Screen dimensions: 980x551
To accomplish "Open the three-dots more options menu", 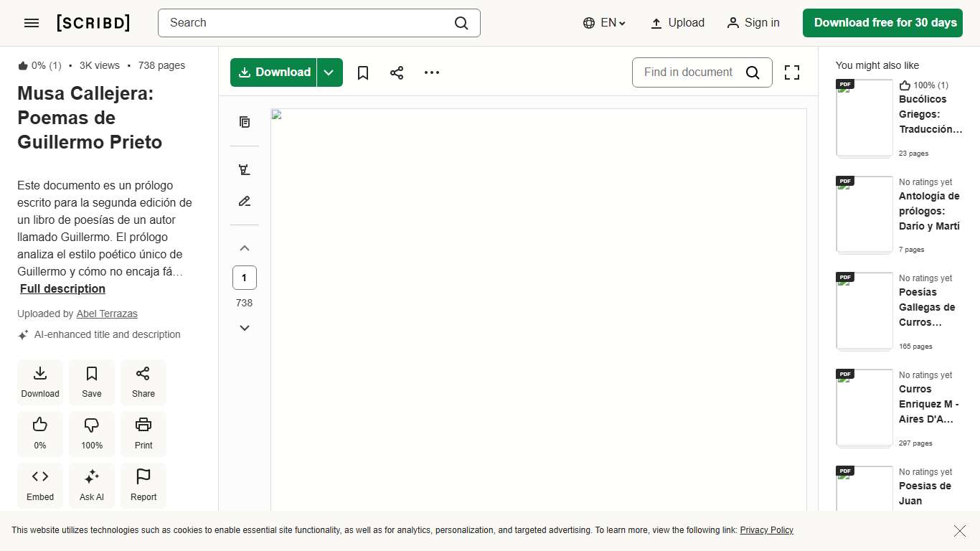I will [x=431, y=72].
